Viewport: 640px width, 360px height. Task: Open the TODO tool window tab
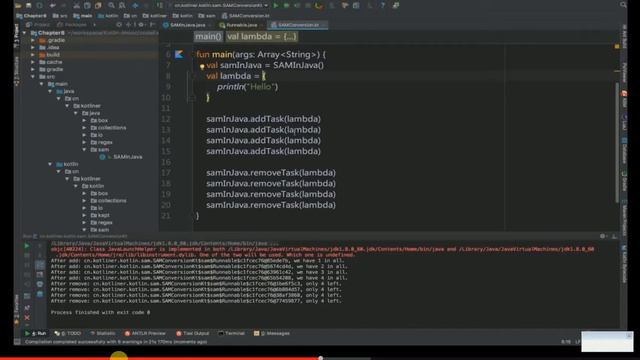tap(68, 333)
